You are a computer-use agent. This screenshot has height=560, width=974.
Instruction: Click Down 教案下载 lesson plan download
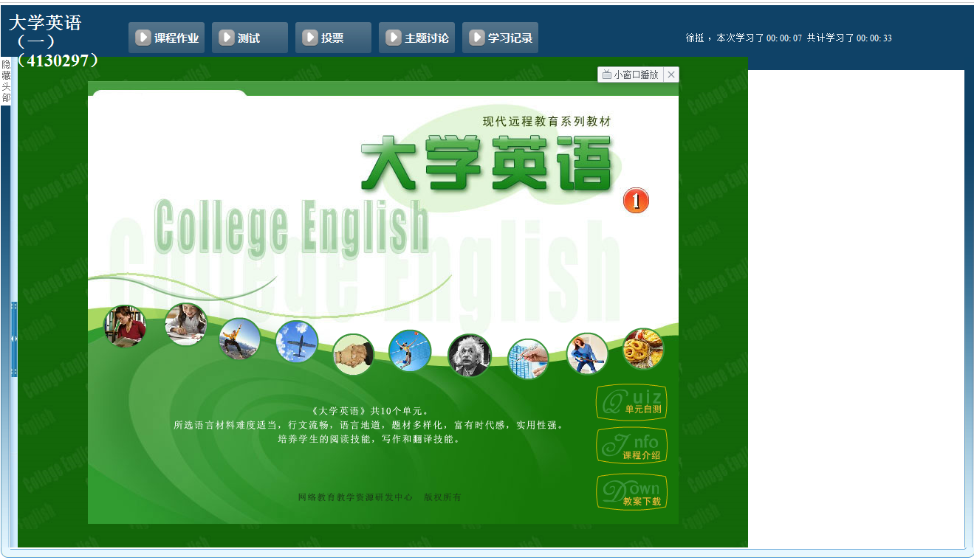(631, 492)
